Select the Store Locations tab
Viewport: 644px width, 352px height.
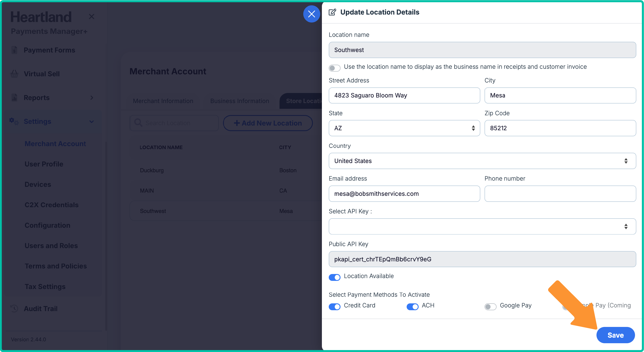click(300, 101)
